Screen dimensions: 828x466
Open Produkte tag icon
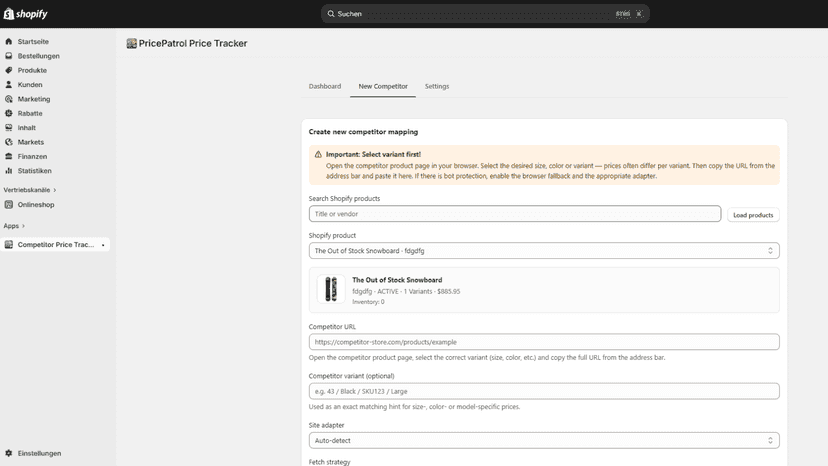tap(8, 70)
